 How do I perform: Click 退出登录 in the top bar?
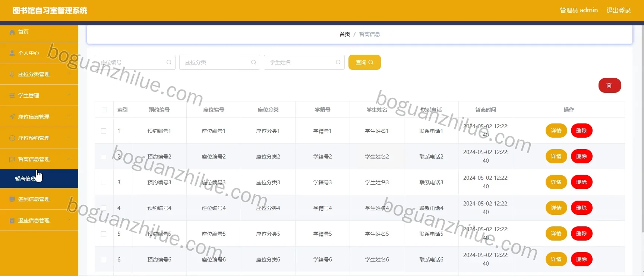point(619,10)
